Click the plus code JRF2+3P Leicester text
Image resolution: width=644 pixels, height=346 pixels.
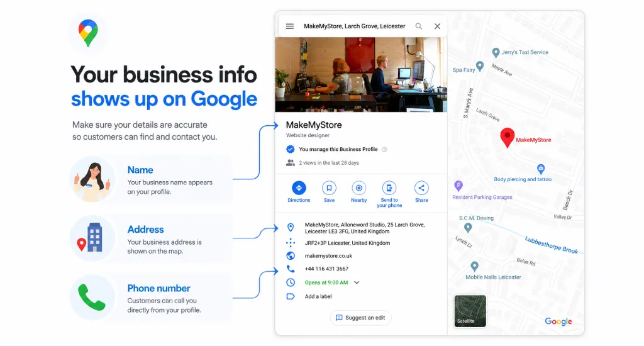pos(347,243)
